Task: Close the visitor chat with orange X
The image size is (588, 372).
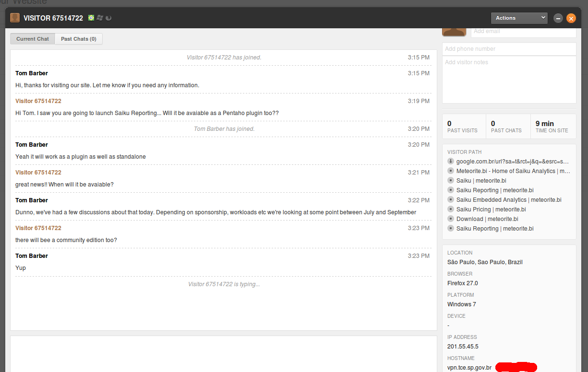Action: (x=571, y=18)
